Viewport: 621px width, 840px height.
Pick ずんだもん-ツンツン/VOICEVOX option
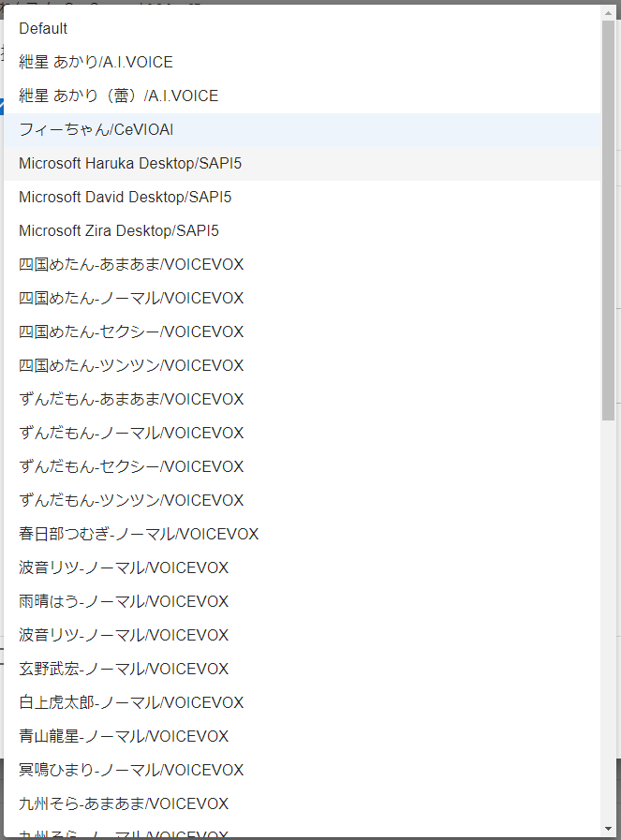[x=131, y=501]
